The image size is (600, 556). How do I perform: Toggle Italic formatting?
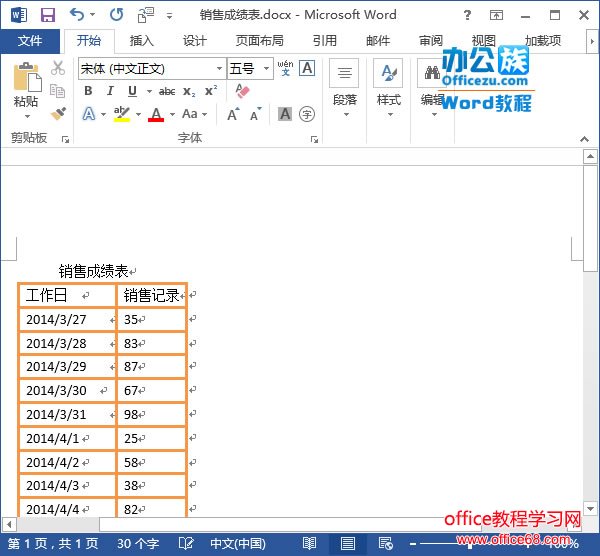pyautogui.click(x=110, y=91)
